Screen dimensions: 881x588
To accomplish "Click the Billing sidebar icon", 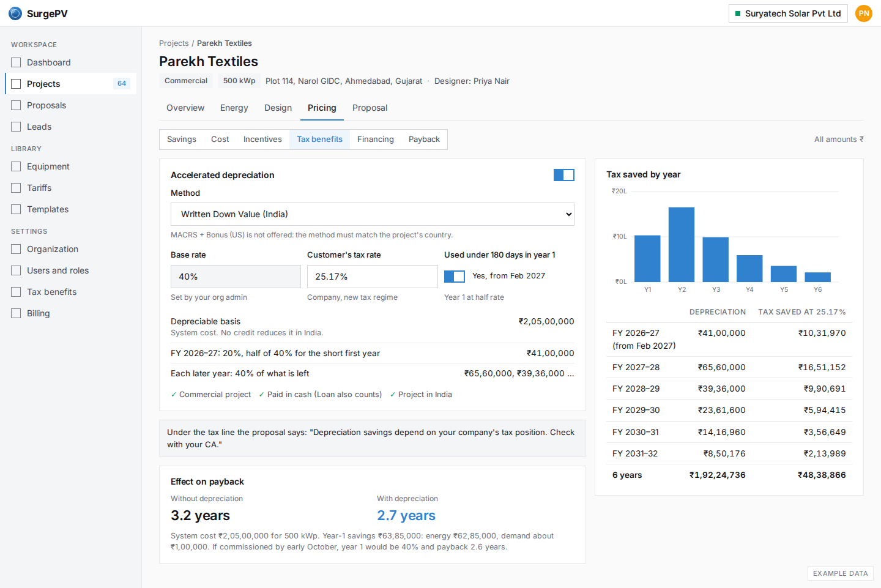I will tap(16, 313).
